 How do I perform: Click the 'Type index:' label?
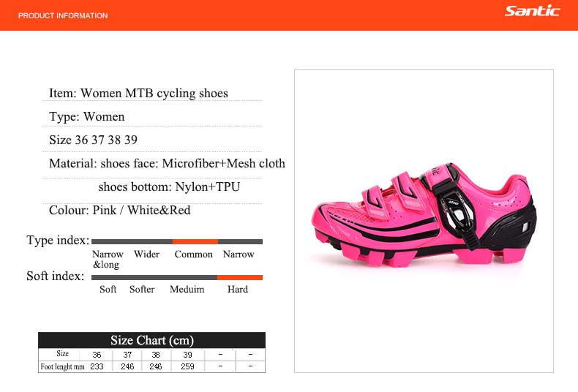[58, 240]
